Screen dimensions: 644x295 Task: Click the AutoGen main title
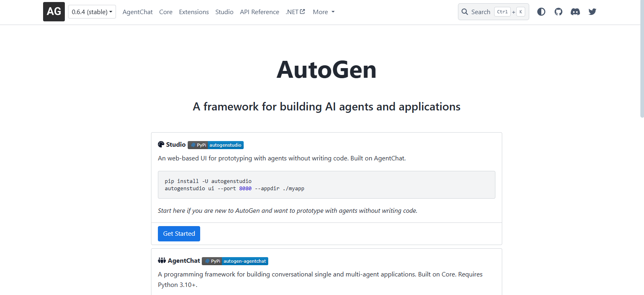coord(327,70)
